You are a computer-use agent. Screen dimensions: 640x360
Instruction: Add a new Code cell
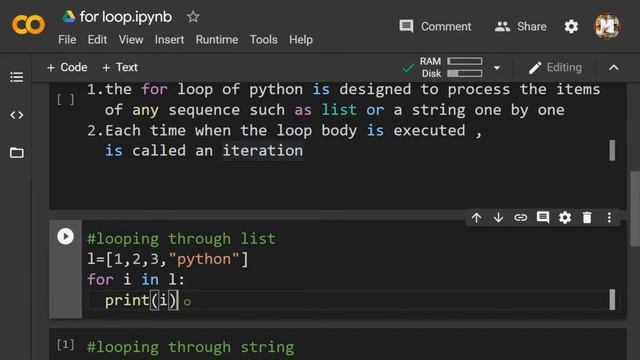click(67, 67)
